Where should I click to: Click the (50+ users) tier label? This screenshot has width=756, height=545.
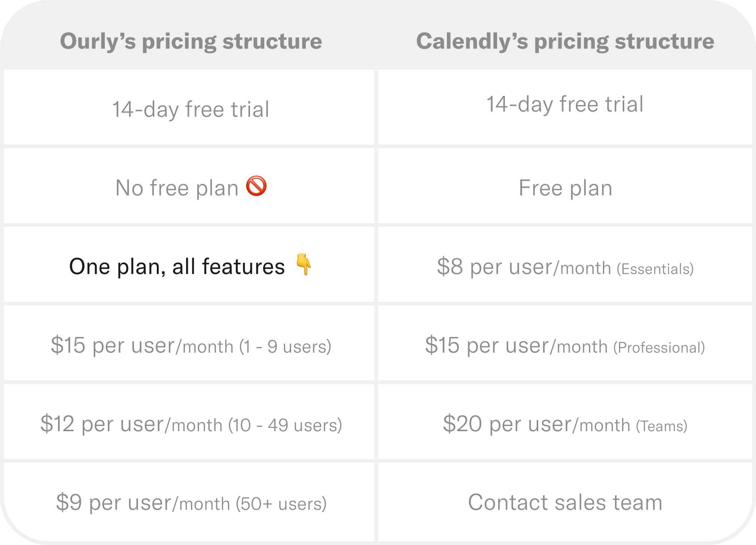coord(281,504)
